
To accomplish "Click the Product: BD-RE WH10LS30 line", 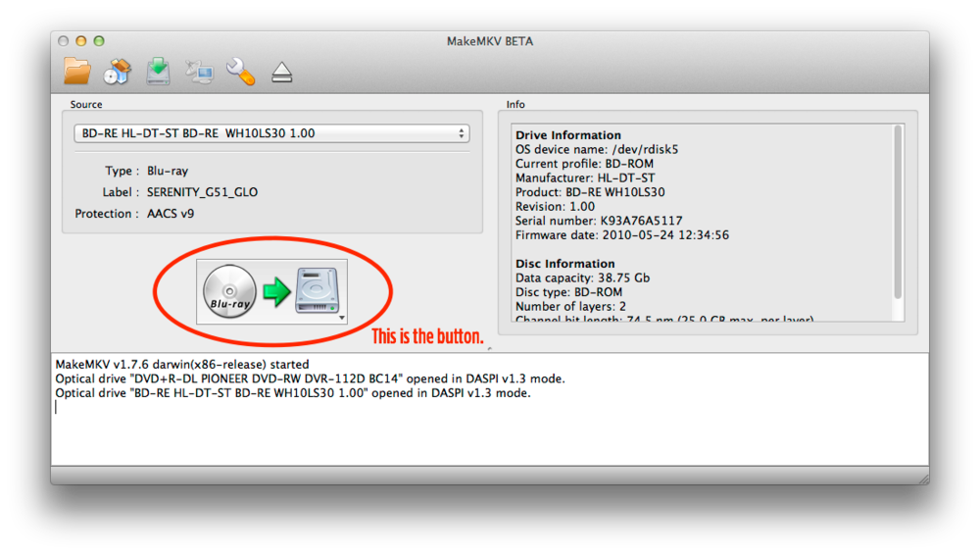I will [590, 192].
